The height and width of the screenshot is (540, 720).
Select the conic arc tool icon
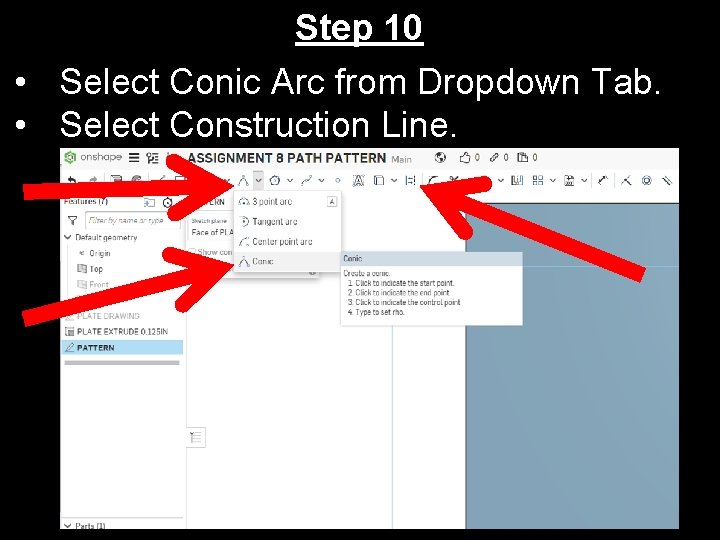243,180
